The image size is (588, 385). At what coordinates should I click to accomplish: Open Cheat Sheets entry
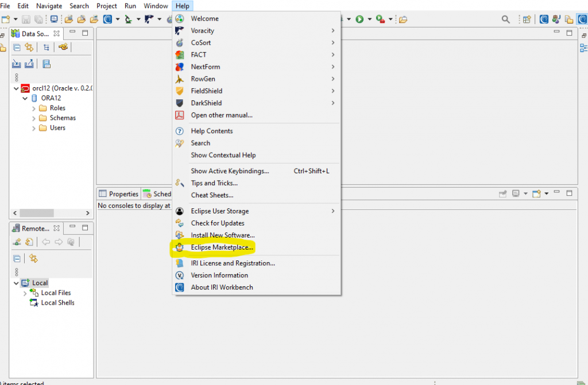point(212,195)
